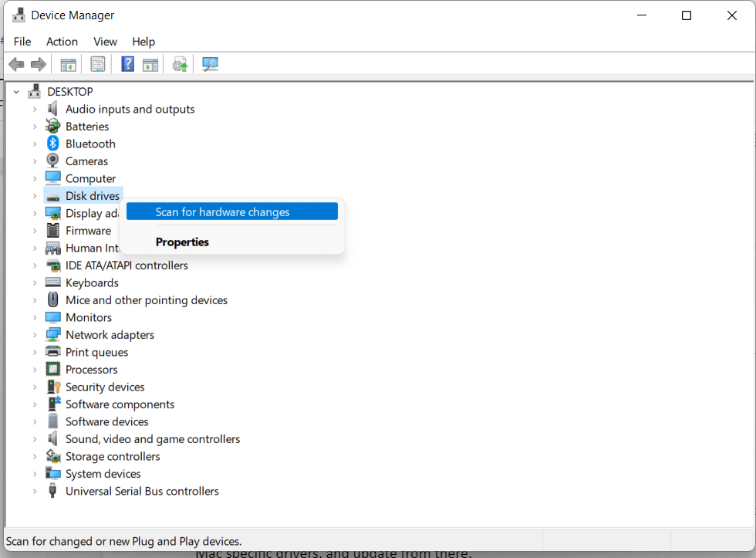Viewport: 756px width, 558px height.
Task: Open the Help menu
Action: 143,42
